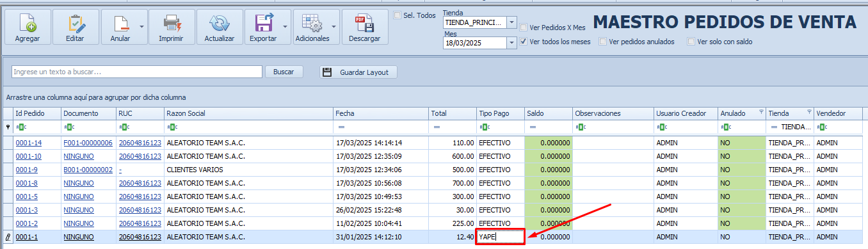
Task: Sort by Razon Social column header
Action: pyautogui.click(x=248, y=113)
